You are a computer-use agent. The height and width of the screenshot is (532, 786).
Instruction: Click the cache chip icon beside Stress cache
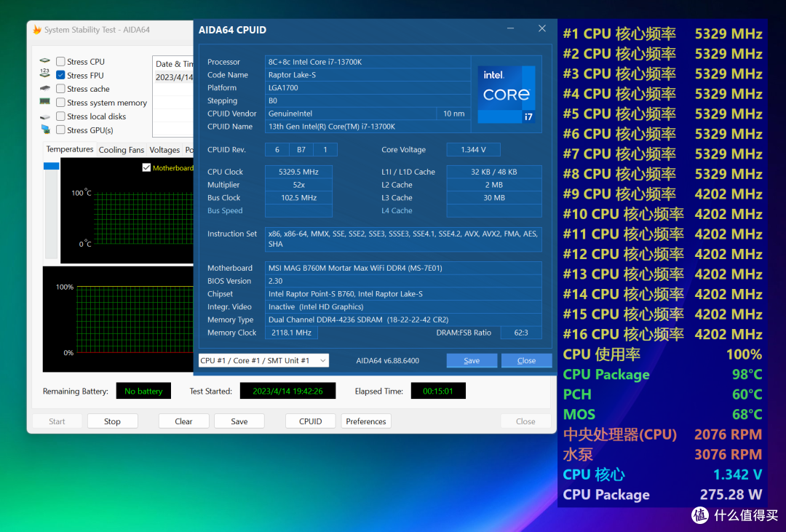[45, 88]
